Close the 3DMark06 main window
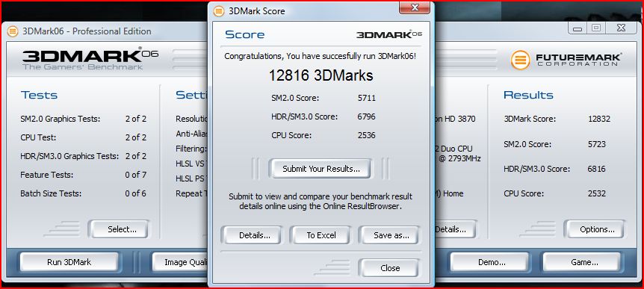Image resolution: width=644 pixels, height=289 pixels. (621, 28)
